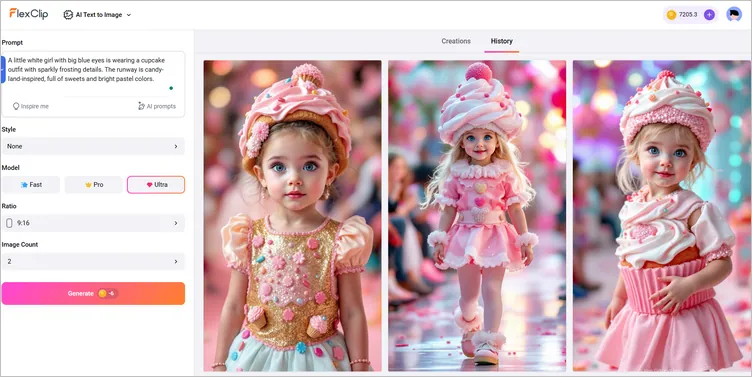Open the AI Text to Image tool dropdown
This screenshot has height=377, width=752.
(97, 15)
